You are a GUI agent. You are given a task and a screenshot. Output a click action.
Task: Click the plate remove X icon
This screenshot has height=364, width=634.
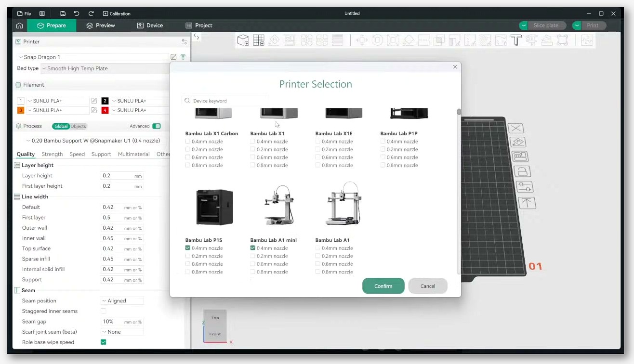pos(515,128)
